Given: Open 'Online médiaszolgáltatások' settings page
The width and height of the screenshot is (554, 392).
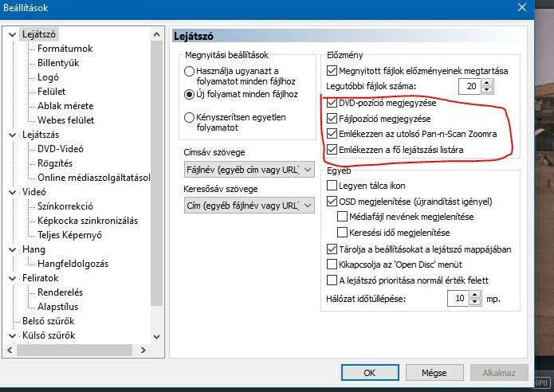Looking at the screenshot, I should (93, 178).
